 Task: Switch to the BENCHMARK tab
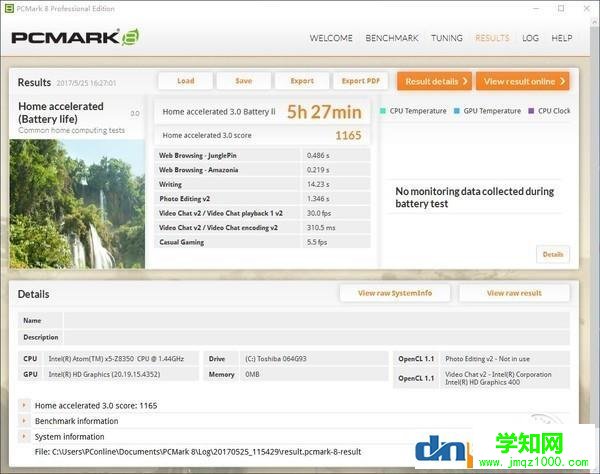tap(392, 38)
